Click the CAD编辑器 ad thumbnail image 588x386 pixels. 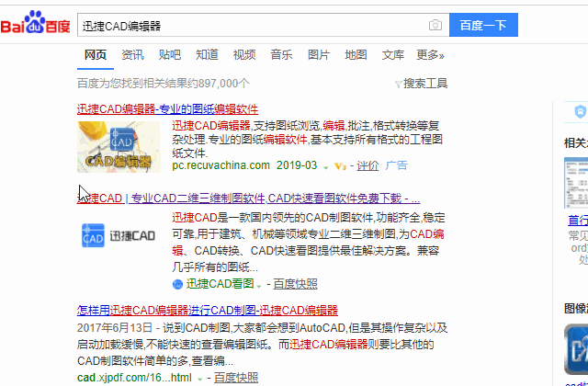[119, 147]
